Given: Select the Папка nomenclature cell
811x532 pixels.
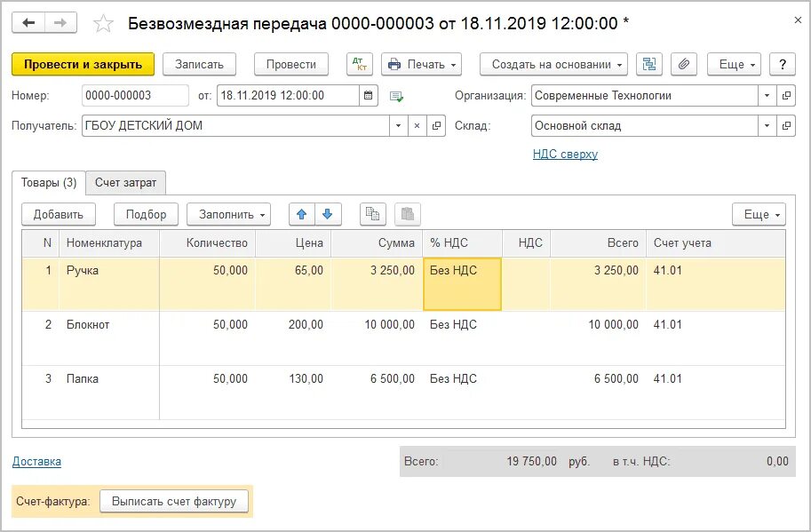Looking at the screenshot, I should (109, 393).
